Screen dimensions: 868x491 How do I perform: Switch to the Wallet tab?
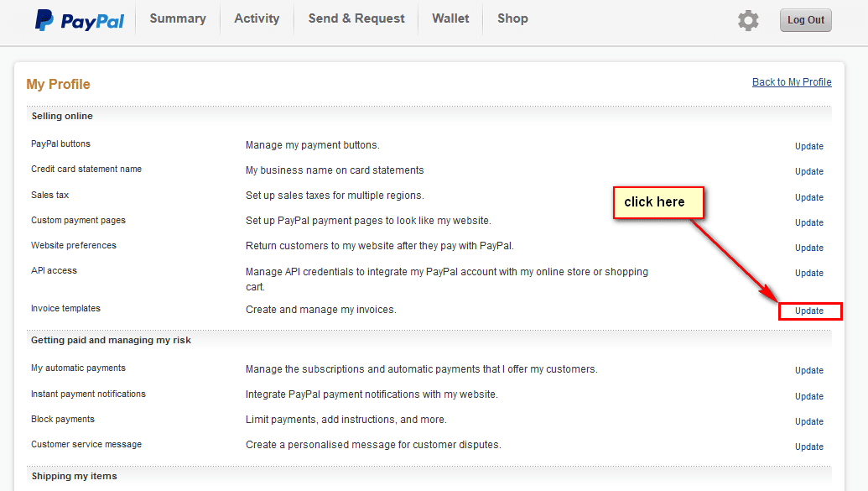450,18
